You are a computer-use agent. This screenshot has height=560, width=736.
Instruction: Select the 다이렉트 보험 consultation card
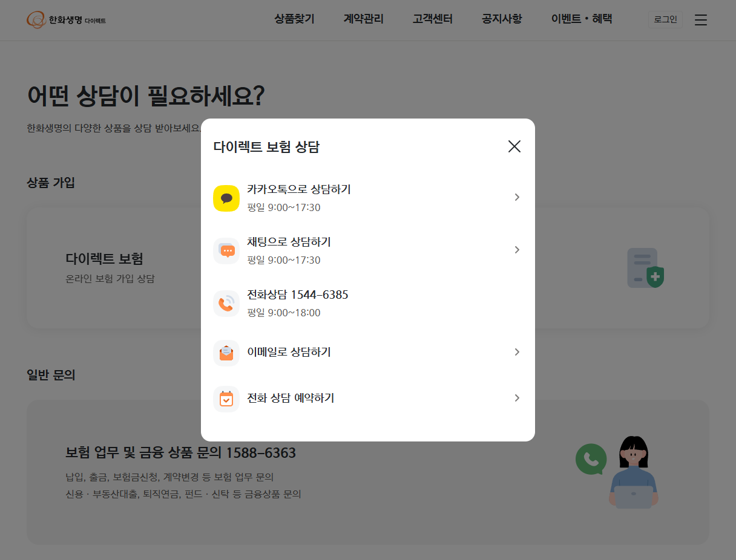[x=109, y=268]
